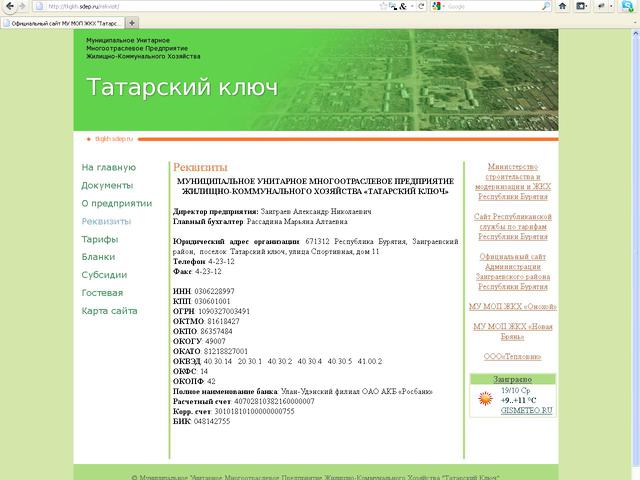Open the dropdown beside the bookmarks toolbar button

pos(587,6)
